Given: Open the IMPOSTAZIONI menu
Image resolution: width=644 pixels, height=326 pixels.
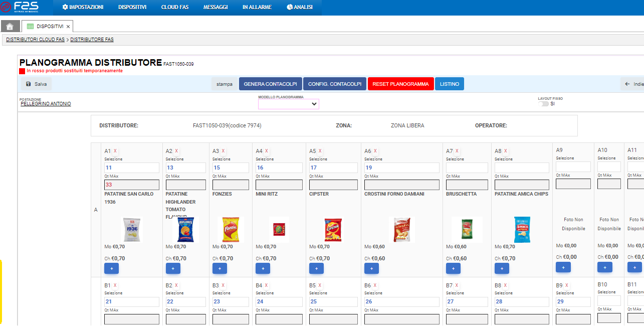Looking at the screenshot, I should 83,8.
